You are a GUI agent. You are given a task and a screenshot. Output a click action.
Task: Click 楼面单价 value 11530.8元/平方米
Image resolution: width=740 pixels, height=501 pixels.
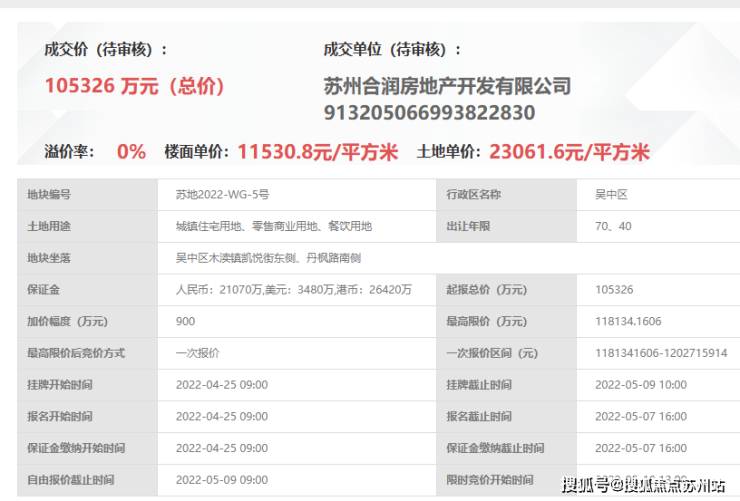pos(317,152)
